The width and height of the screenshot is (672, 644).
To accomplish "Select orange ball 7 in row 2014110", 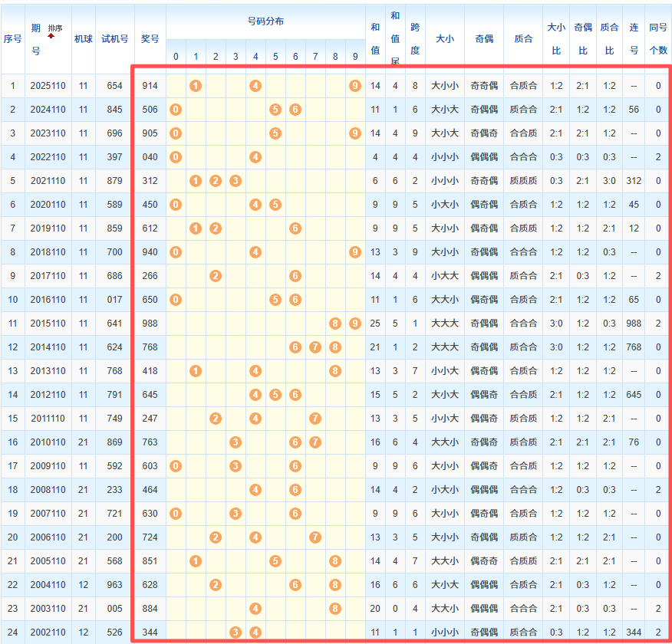I will [315, 347].
